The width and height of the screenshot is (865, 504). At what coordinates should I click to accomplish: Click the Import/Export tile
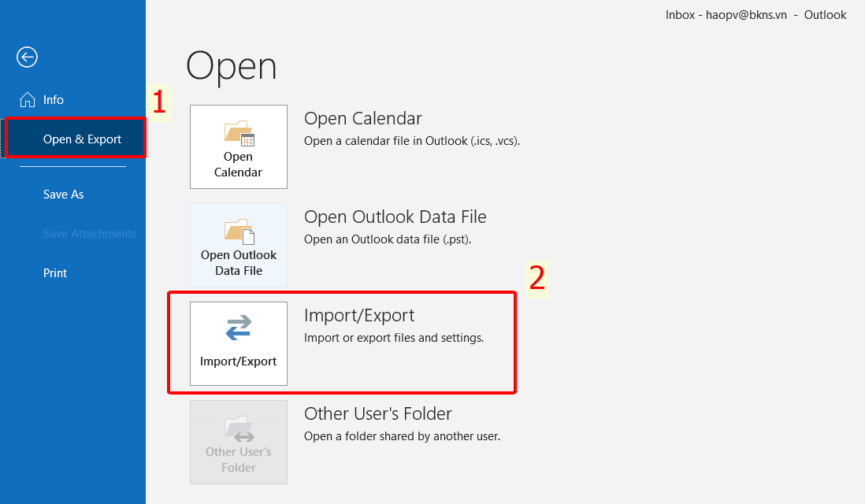click(238, 344)
